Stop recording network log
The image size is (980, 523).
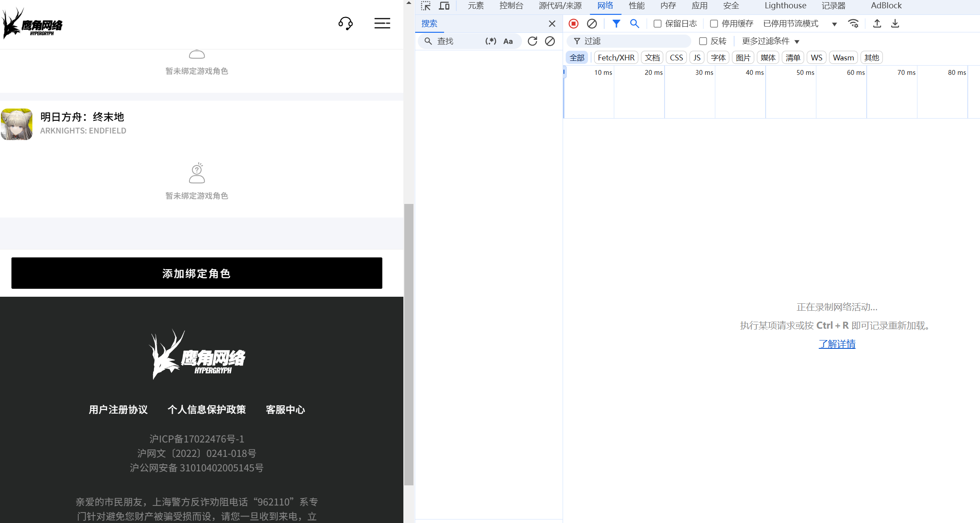(574, 24)
